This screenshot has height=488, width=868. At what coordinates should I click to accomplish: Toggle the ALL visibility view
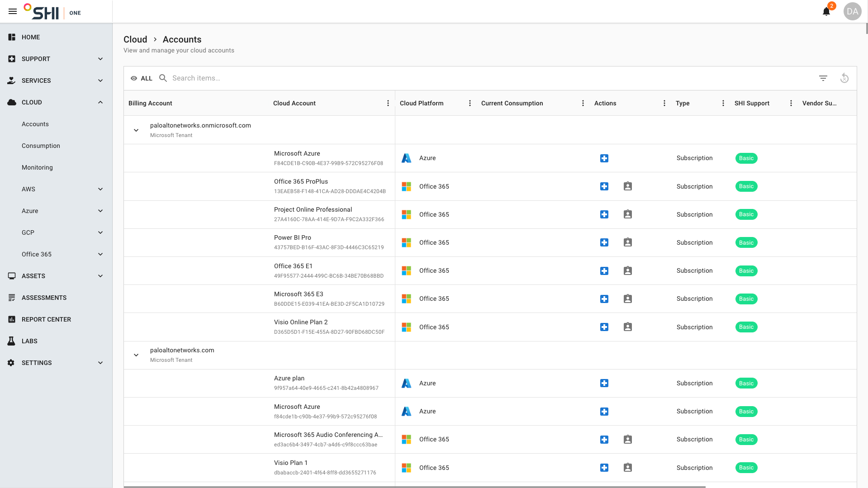coord(142,78)
